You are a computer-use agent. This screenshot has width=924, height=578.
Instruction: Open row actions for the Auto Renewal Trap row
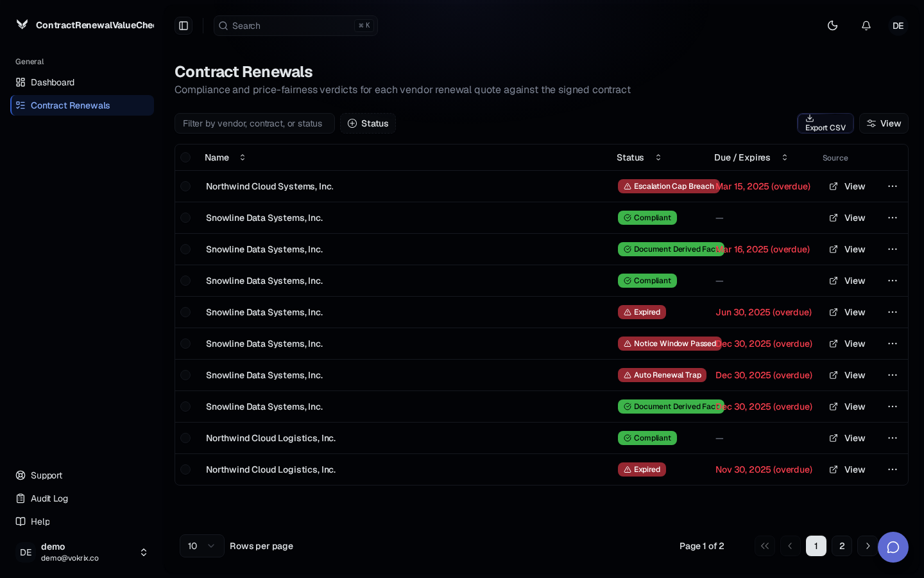(893, 375)
